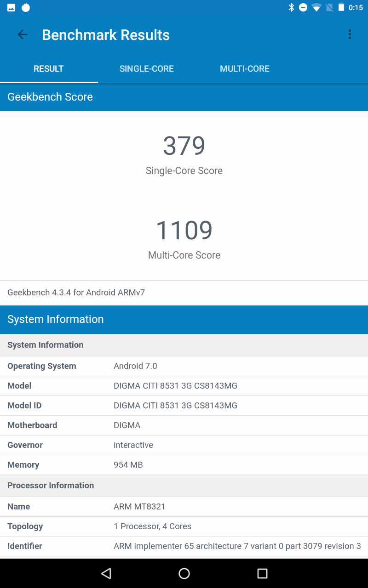Tap the ARM MT8321 processor name row
The image size is (368, 588).
pos(184,507)
